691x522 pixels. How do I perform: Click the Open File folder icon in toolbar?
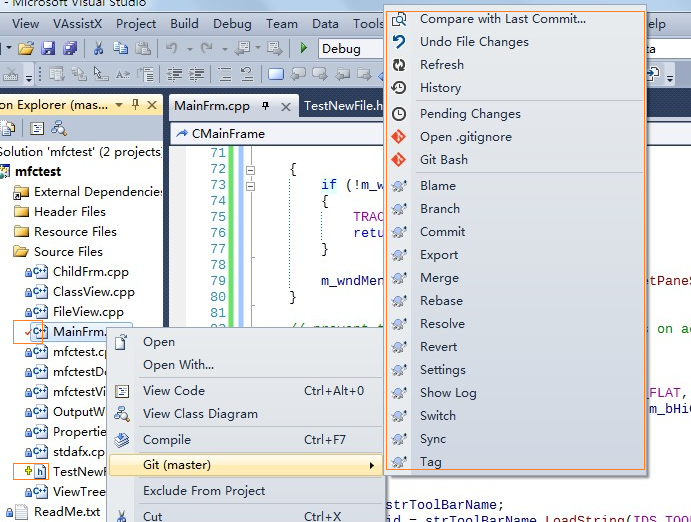tap(26, 48)
